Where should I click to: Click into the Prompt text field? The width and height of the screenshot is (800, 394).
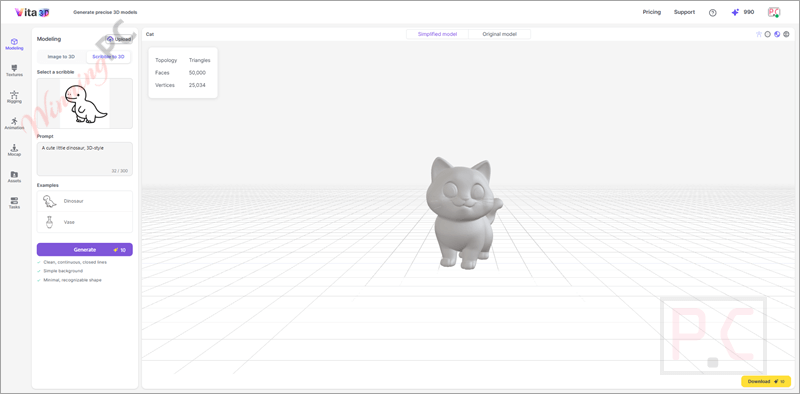coord(85,159)
